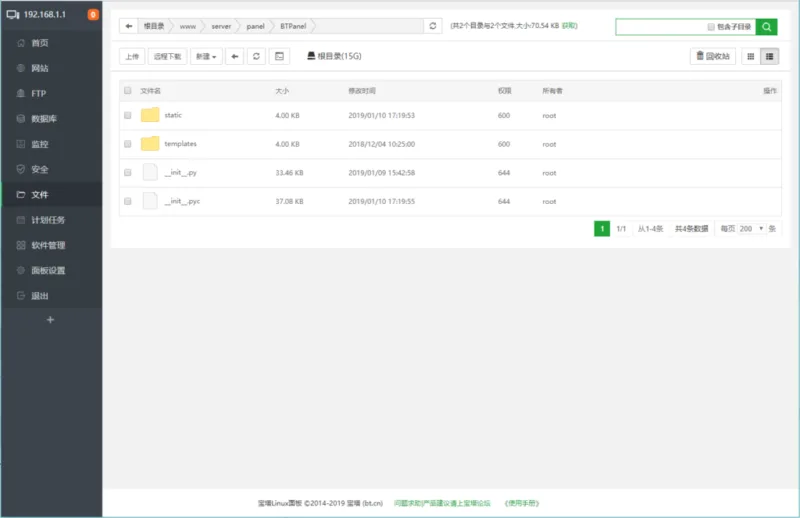Click the green search button
This screenshot has width=800, height=518.
point(766,27)
